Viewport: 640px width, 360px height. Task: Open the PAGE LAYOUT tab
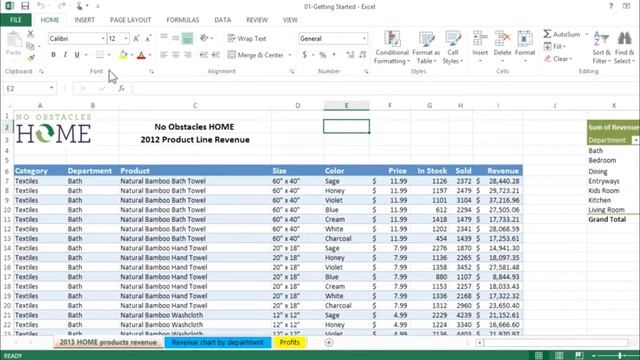131,20
